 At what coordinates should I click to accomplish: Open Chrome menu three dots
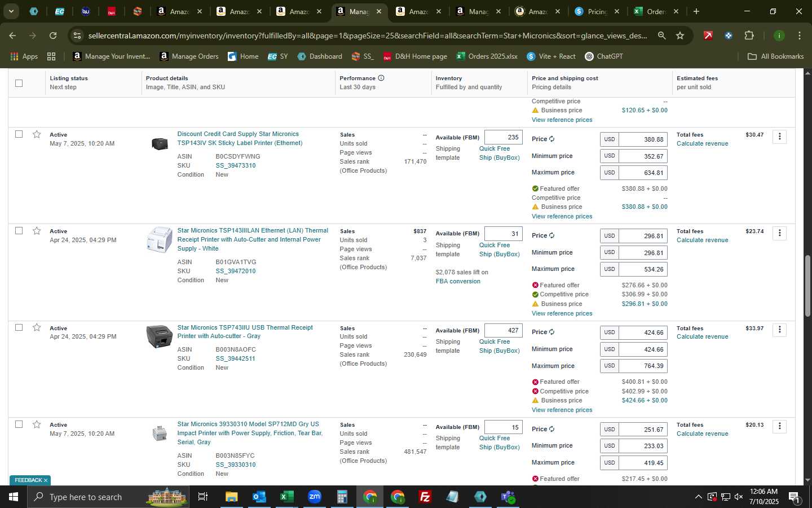pos(800,36)
